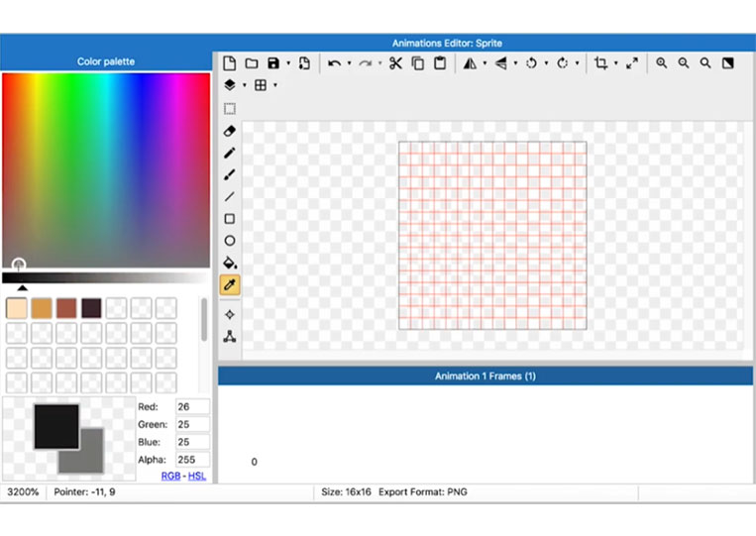Viewport: 756px width, 536px height.
Task: Select the reddish brown palette swatch
Action: pos(66,308)
